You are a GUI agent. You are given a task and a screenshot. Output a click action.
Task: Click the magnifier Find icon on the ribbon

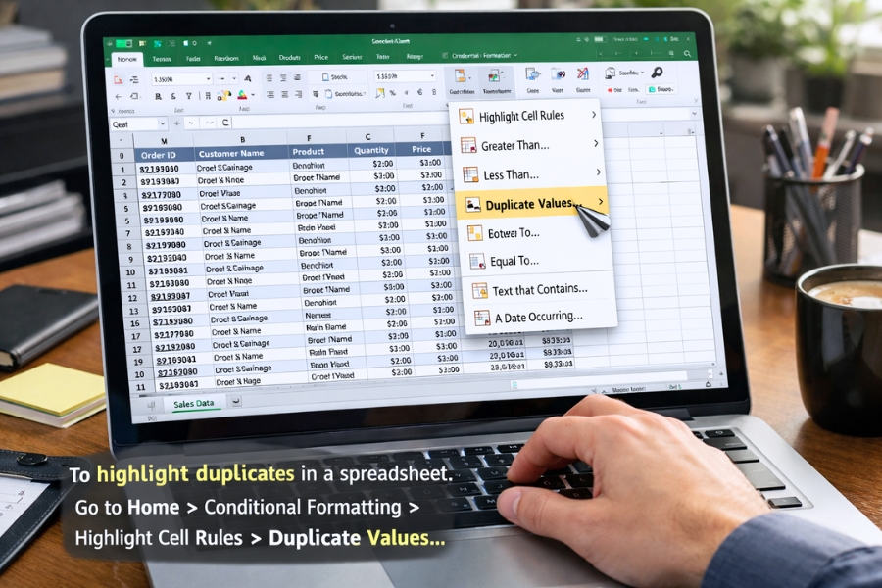658,72
